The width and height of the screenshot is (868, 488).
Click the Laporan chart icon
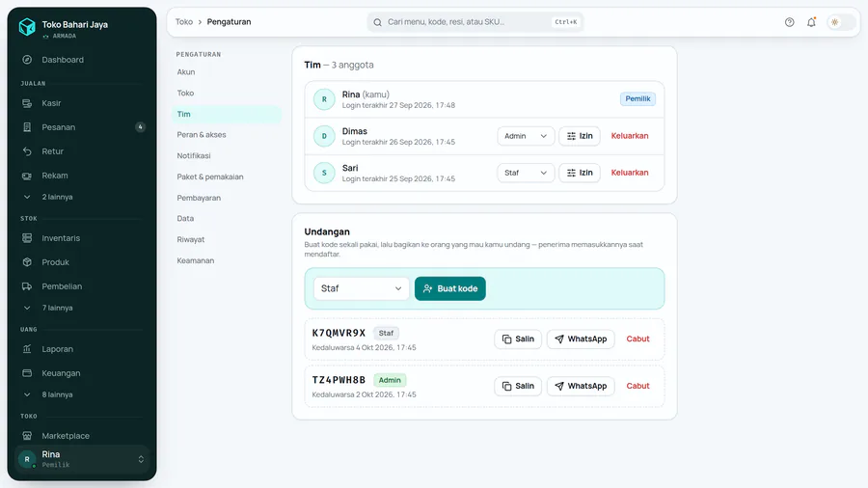[x=27, y=349]
